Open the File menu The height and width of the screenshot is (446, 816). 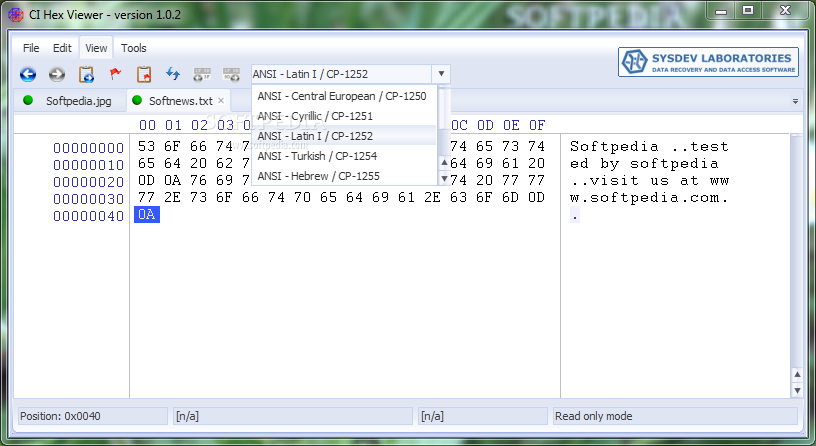31,48
